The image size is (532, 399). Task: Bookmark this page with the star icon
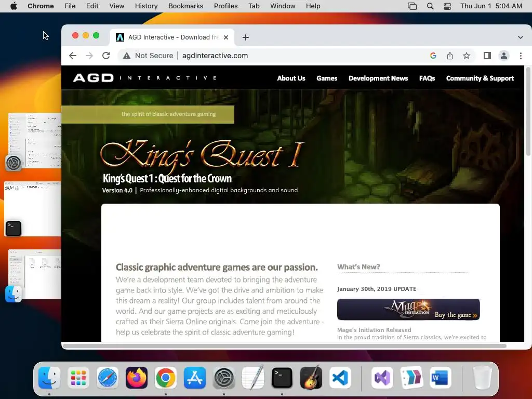467,56
